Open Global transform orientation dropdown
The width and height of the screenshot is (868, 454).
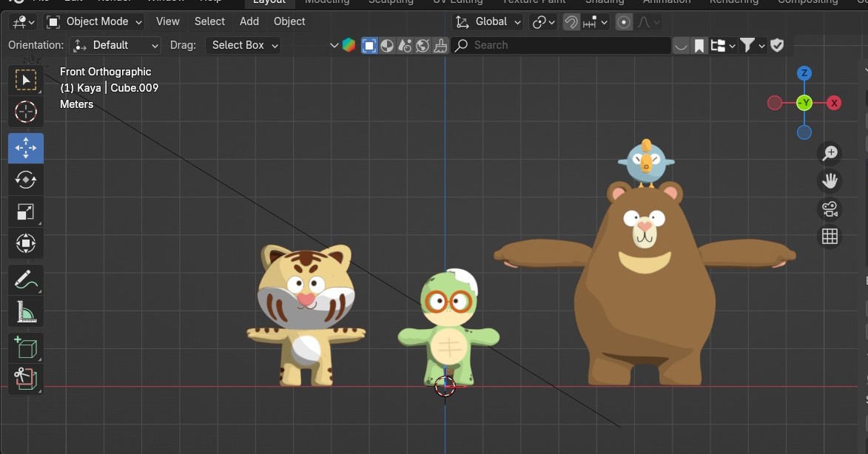(x=487, y=22)
